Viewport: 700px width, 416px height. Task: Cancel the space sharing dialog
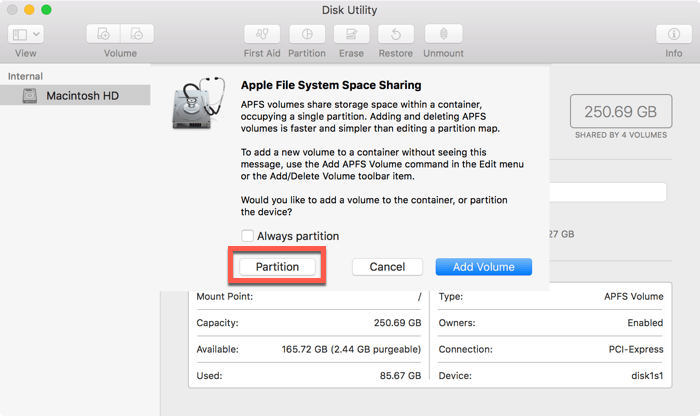pos(387,267)
